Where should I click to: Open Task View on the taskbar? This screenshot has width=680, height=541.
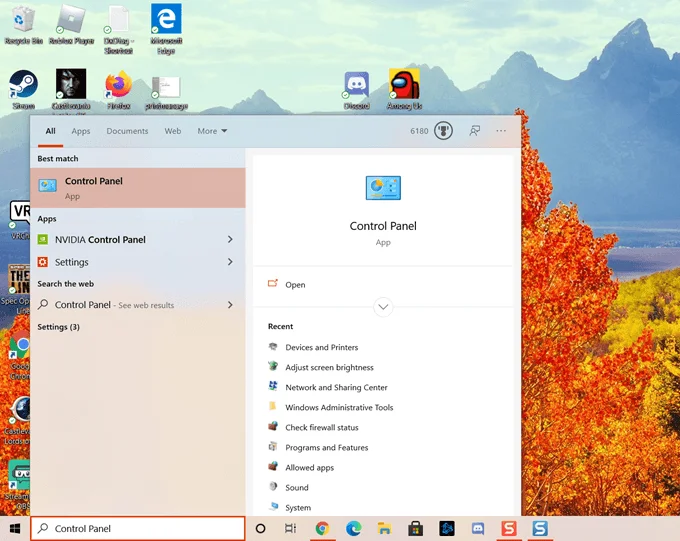coord(291,528)
